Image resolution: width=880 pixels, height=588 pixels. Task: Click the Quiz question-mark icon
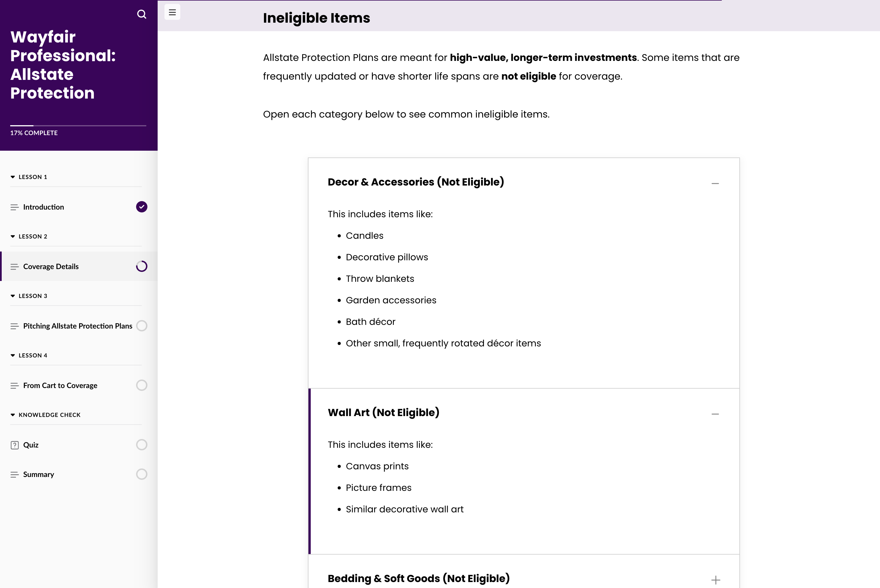(15, 445)
